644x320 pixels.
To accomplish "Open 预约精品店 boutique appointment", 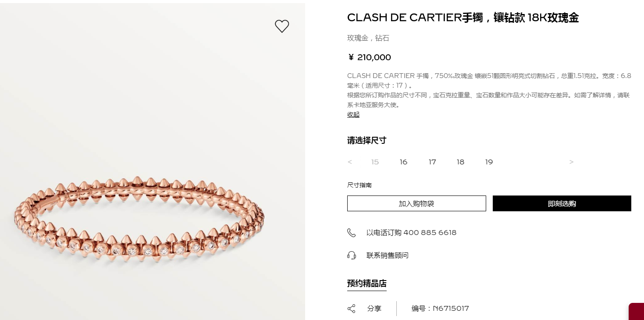I will (x=367, y=284).
